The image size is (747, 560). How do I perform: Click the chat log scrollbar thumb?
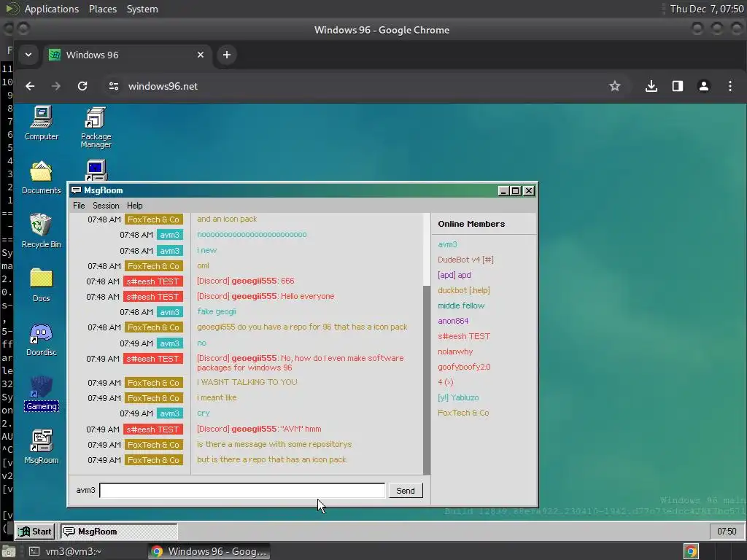point(426,379)
